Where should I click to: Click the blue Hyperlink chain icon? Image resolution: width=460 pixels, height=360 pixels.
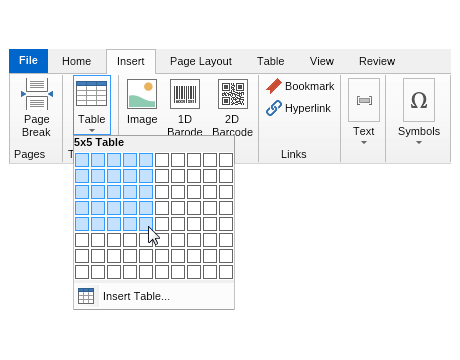pos(274,108)
